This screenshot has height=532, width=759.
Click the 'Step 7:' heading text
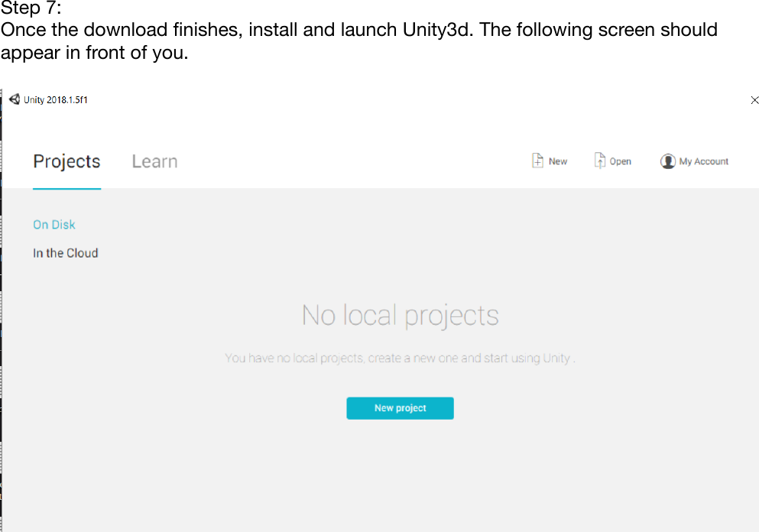pos(31,8)
